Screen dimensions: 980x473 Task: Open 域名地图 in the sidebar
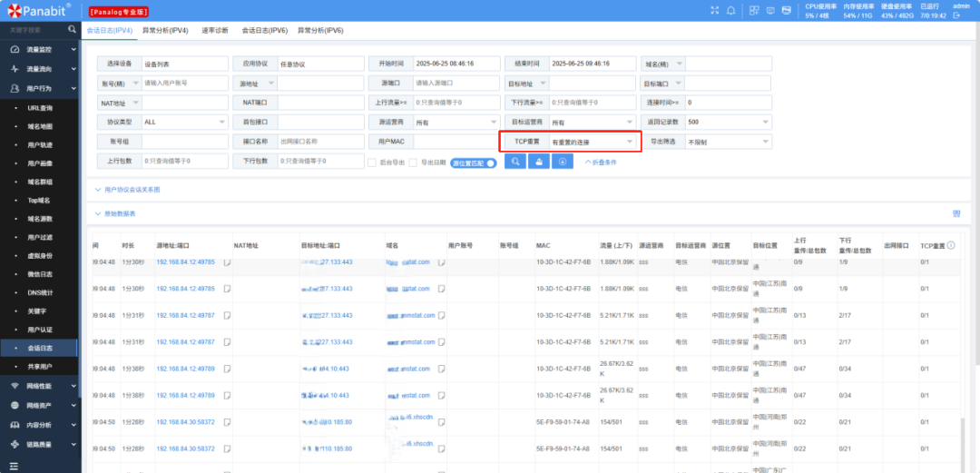point(40,126)
